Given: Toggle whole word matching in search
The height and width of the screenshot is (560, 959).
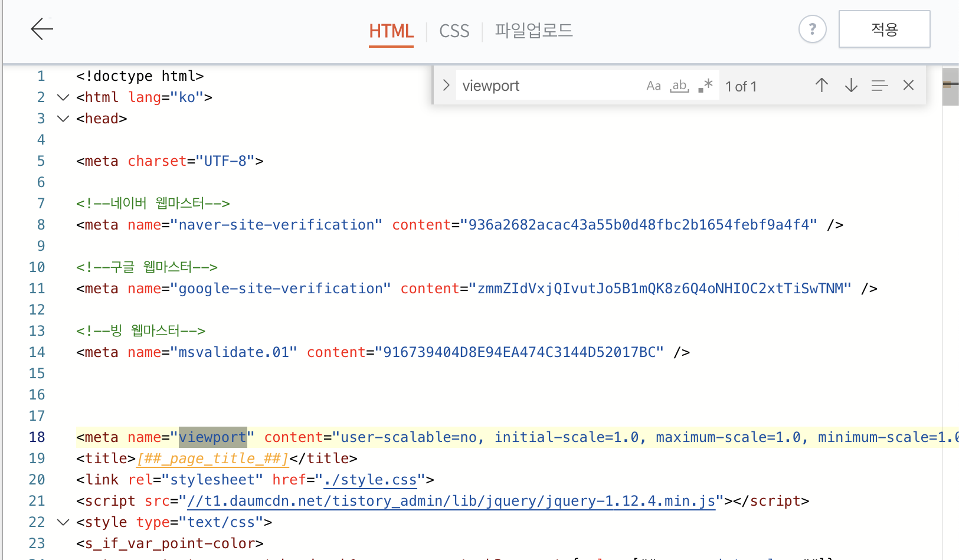Looking at the screenshot, I should point(679,86).
